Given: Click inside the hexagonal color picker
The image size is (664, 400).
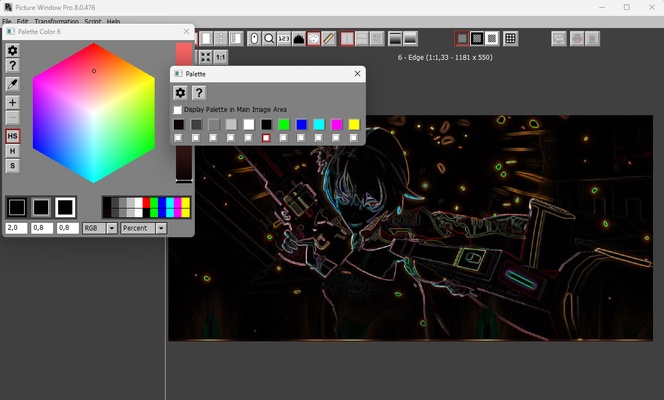Looking at the screenshot, I should point(94,113).
